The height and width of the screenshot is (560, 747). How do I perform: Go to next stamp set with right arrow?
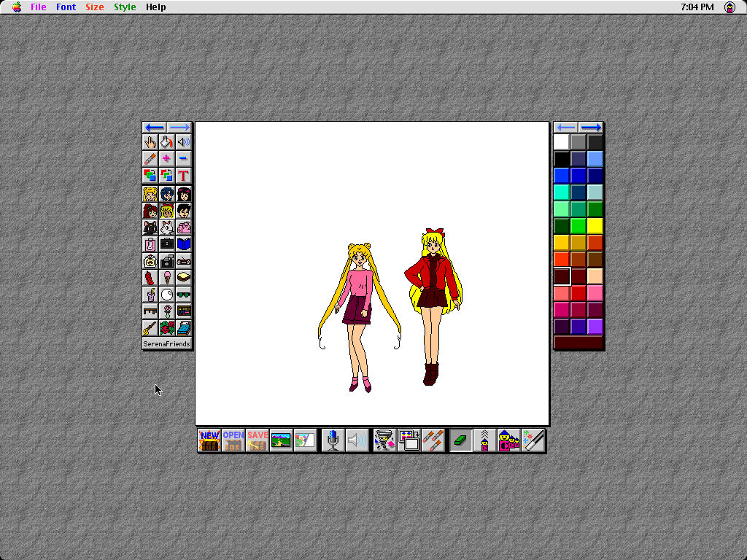(179, 127)
